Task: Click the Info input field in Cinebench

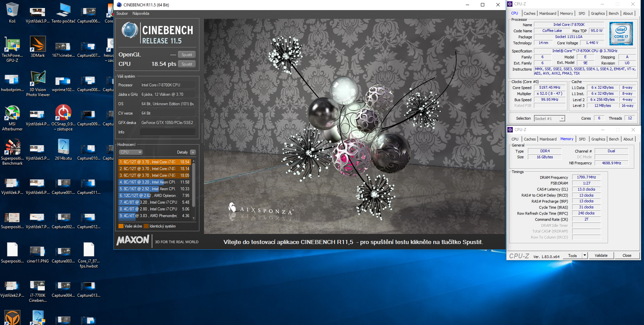Action: (x=167, y=132)
